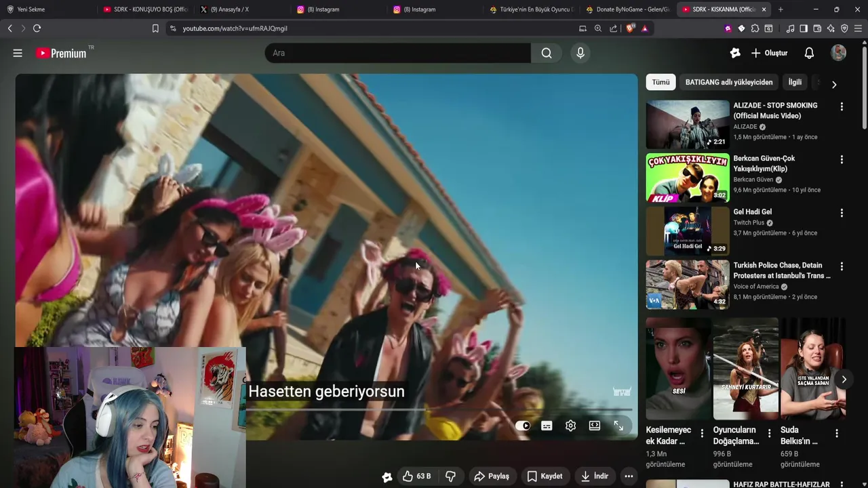The image size is (868, 488).
Task: Switch to Donate ByNoGame browser tab
Action: tap(627, 9)
